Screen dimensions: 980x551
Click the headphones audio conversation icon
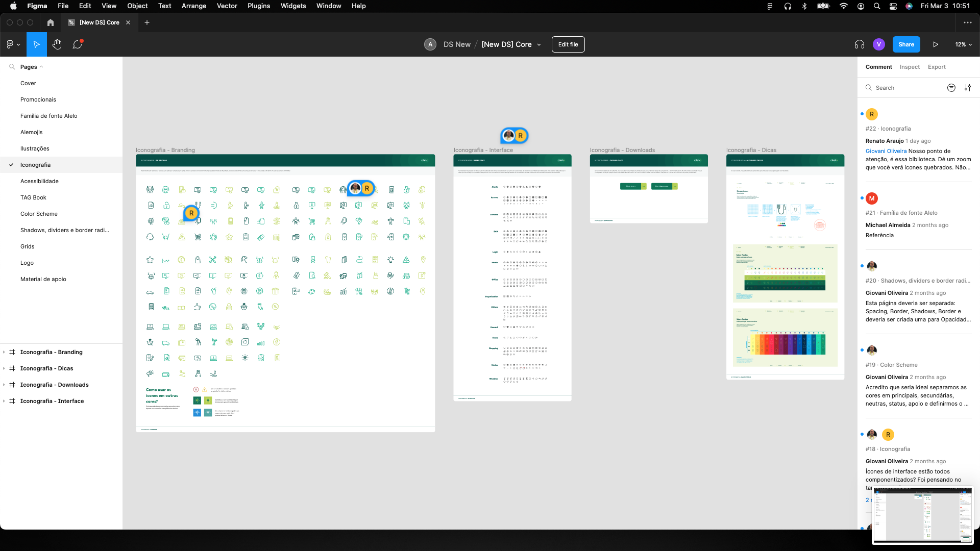859,44
